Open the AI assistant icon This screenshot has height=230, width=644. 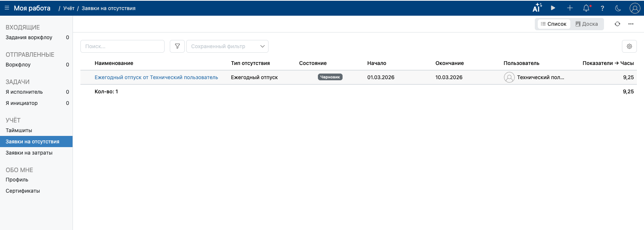tap(537, 8)
